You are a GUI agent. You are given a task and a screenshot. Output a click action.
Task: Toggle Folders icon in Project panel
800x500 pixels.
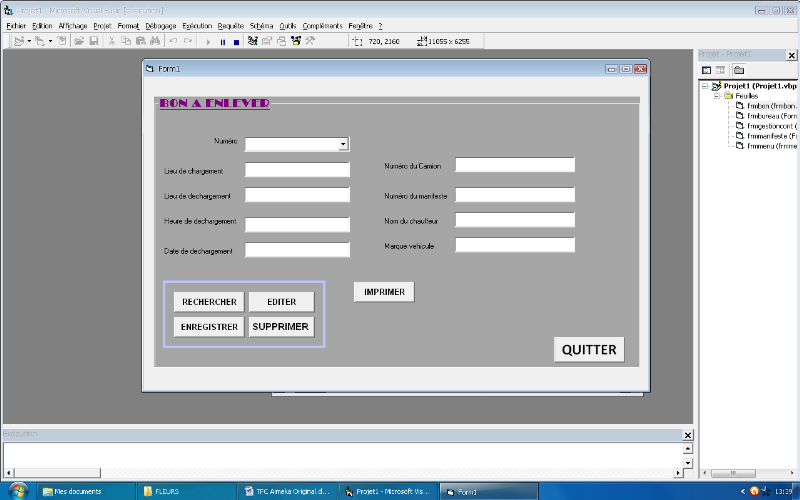(x=738, y=70)
